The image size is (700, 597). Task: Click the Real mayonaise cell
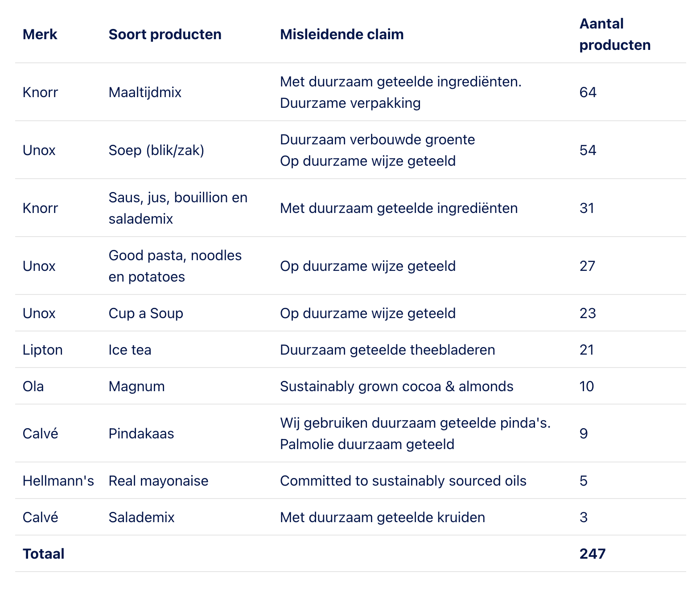pyautogui.click(x=158, y=481)
